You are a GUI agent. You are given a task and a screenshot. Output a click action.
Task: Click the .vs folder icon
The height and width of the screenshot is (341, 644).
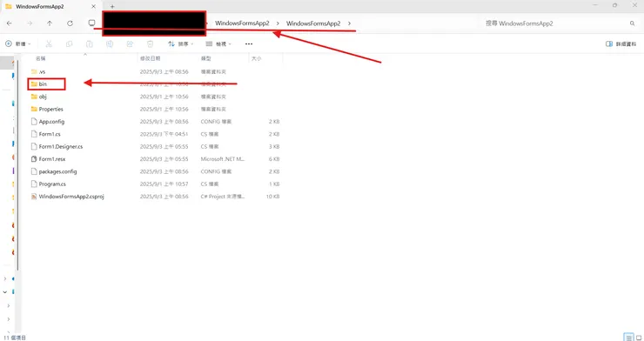[34, 72]
